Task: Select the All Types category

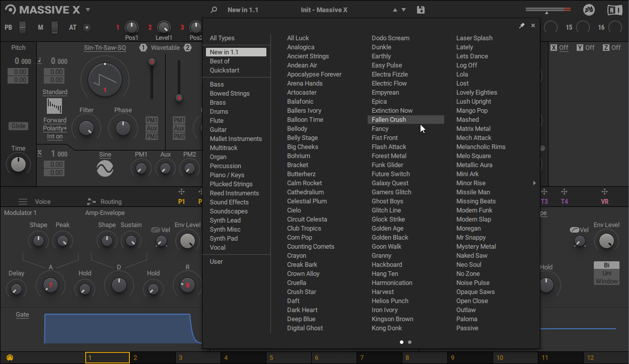Action: pos(222,38)
